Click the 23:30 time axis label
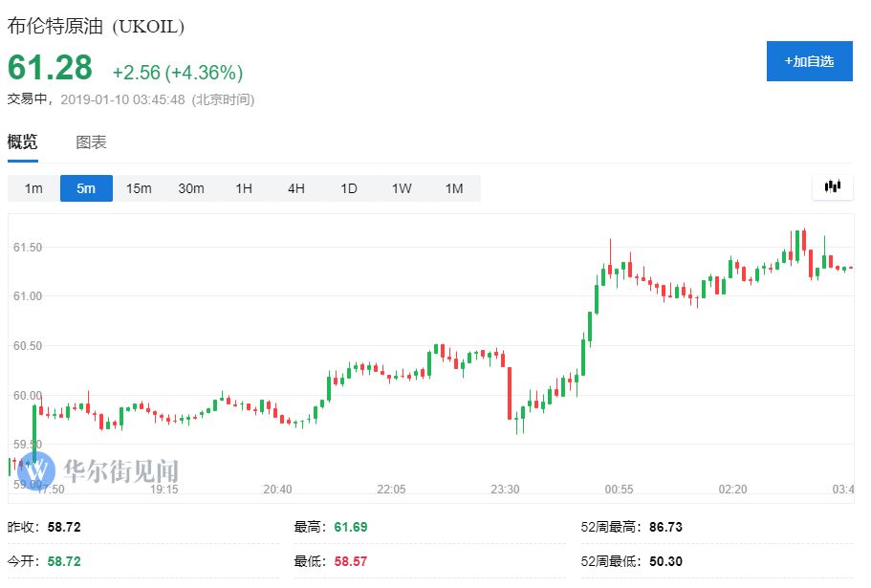This screenshot has height=588, width=871. 505,490
